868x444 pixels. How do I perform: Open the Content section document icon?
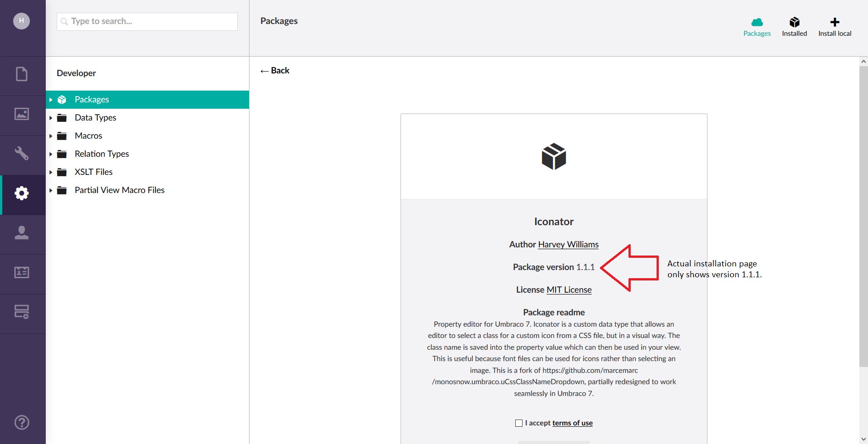22,74
